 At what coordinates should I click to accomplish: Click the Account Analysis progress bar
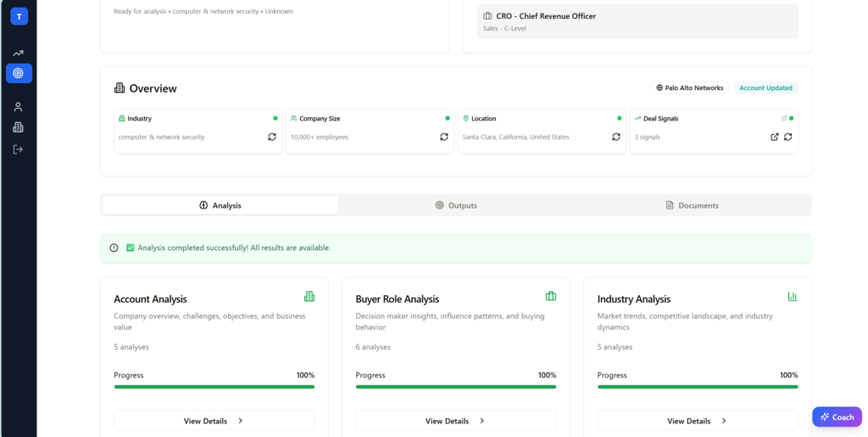click(214, 387)
